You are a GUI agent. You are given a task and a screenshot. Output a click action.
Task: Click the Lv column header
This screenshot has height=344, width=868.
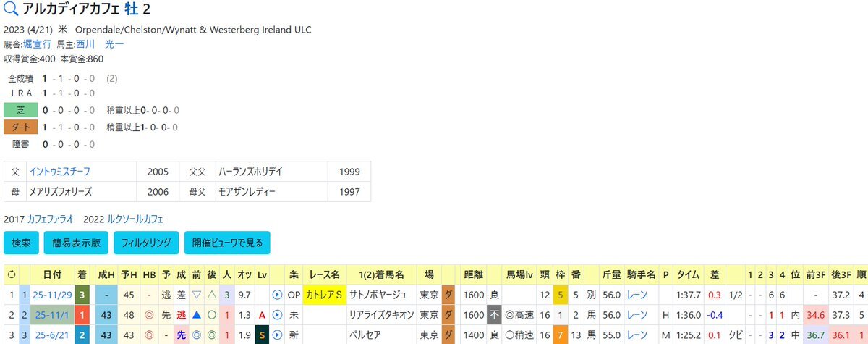click(x=262, y=275)
